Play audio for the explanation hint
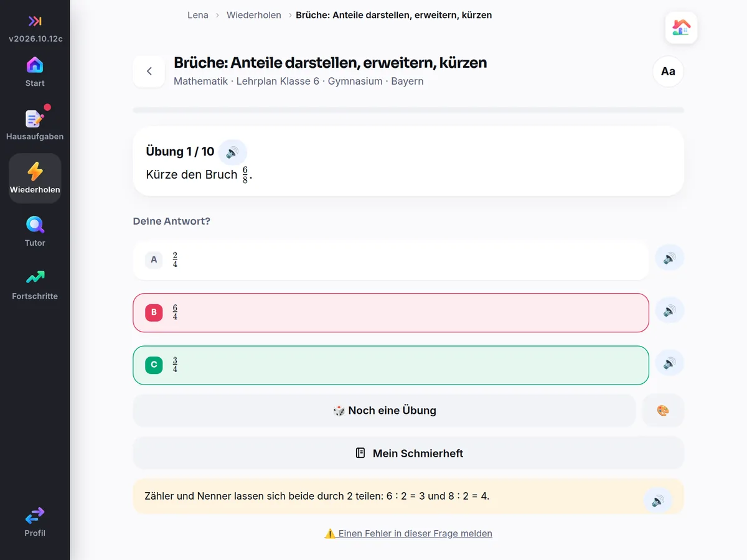The width and height of the screenshot is (747, 560). click(658, 501)
